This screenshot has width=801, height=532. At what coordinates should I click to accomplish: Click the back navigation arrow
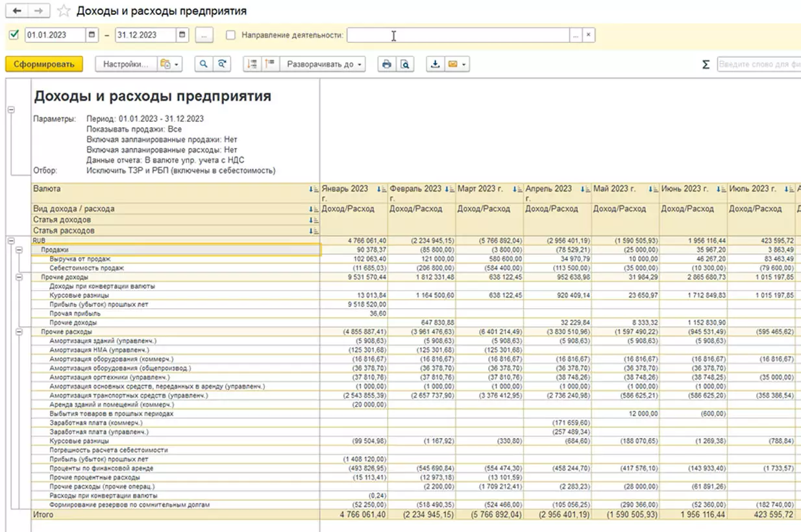pos(17,11)
